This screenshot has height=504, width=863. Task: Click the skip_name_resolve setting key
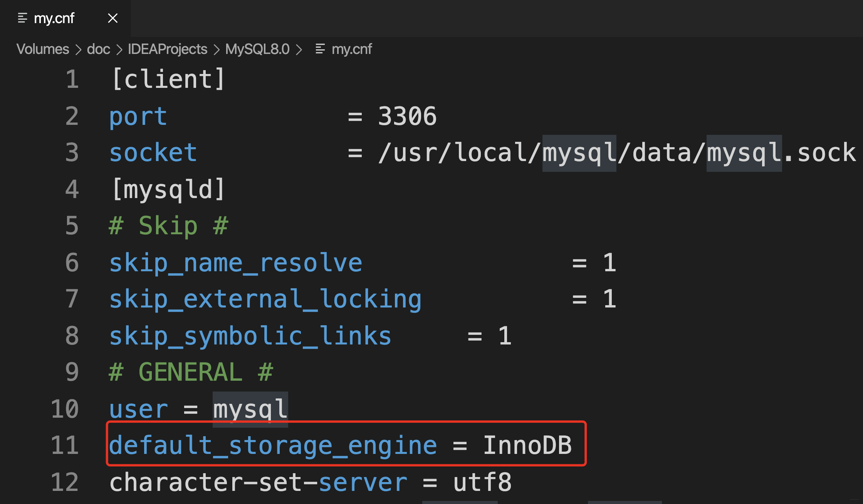[x=235, y=263]
